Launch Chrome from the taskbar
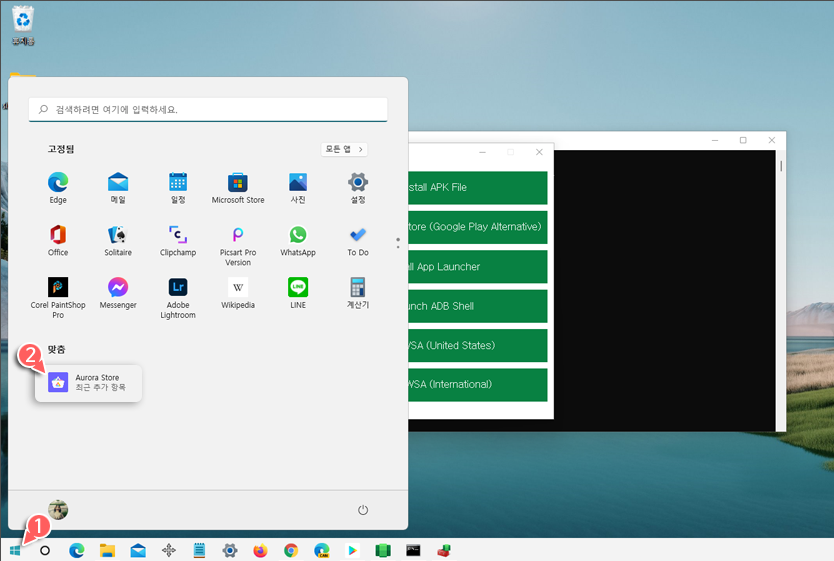Viewport: 834px width, 561px height. tap(291, 550)
